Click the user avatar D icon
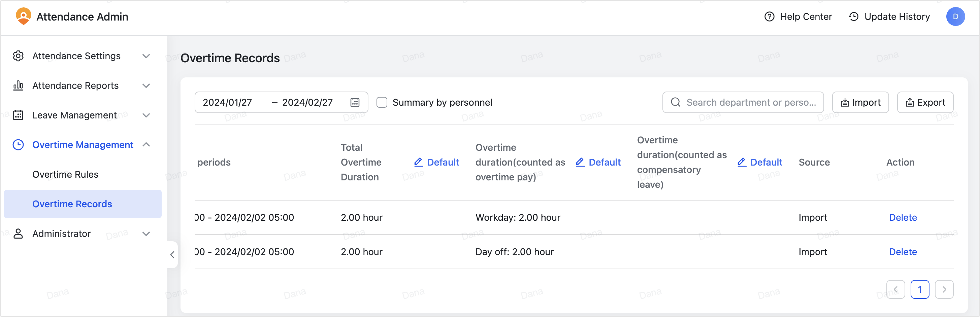 tap(955, 17)
